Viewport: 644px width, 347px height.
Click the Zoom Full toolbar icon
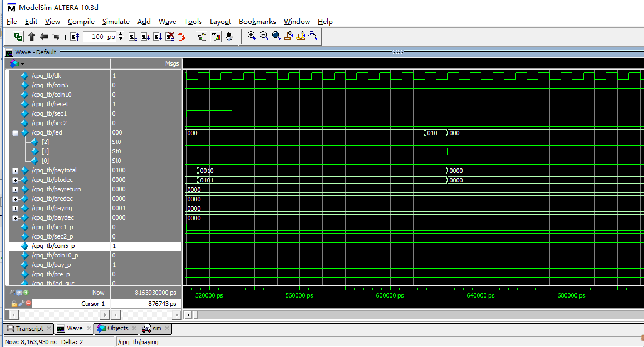pos(276,36)
